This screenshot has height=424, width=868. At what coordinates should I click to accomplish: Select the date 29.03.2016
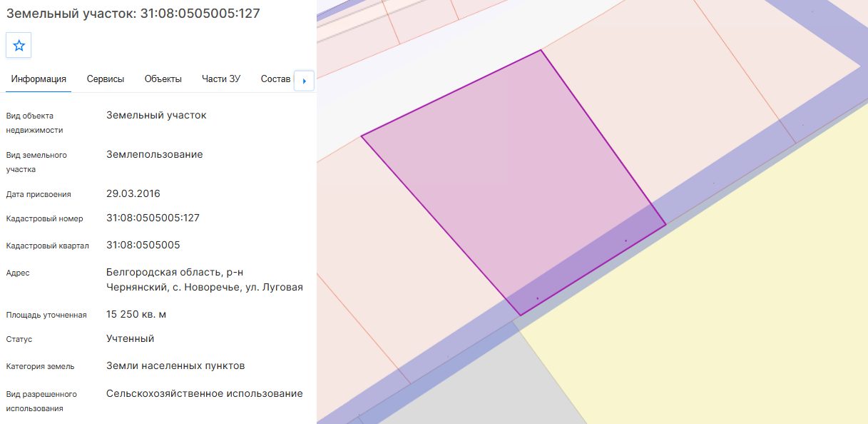click(x=133, y=193)
